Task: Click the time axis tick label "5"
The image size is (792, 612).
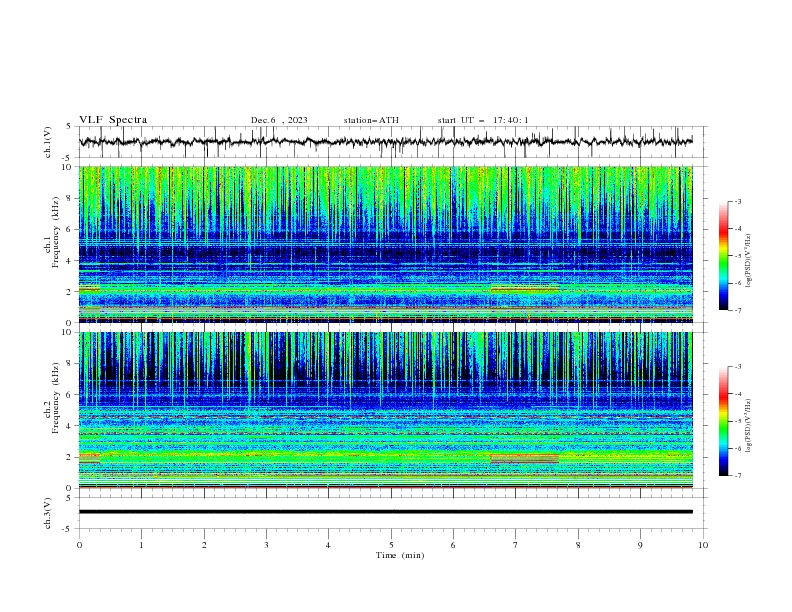Action: tap(391, 545)
